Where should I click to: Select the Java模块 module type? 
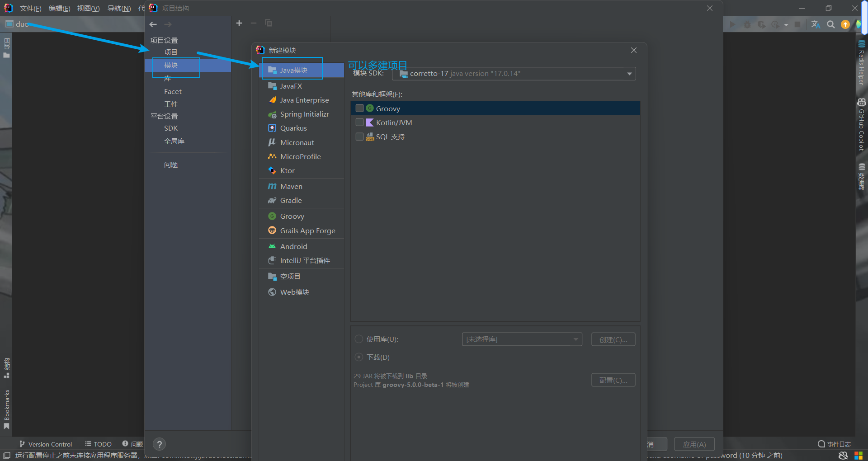point(302,70)
